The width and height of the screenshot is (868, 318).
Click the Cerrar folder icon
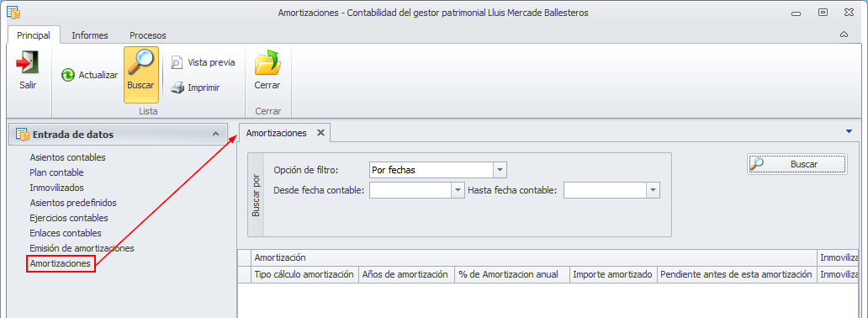tap(267, 62)
